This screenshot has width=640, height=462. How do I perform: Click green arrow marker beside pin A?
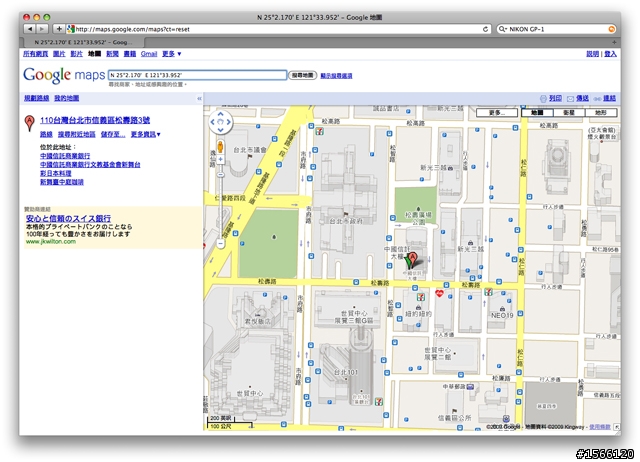click(x=408, y=262)
